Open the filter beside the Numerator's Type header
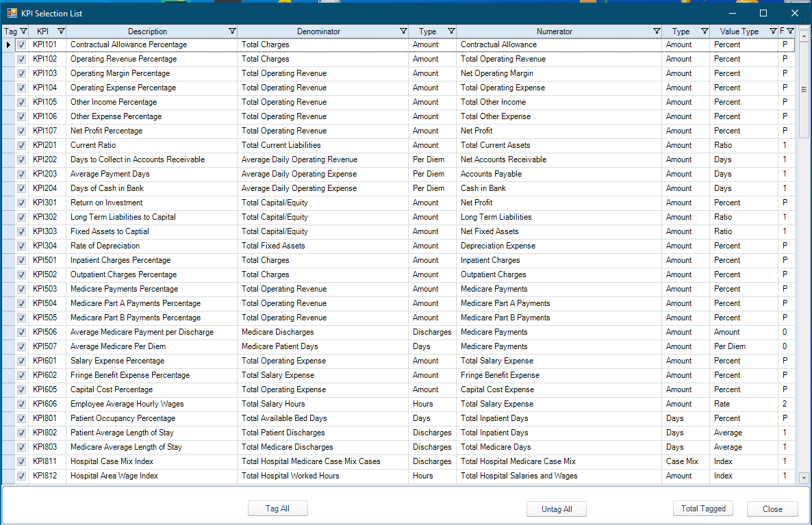812x525 pixels. (x=705, y=31)
